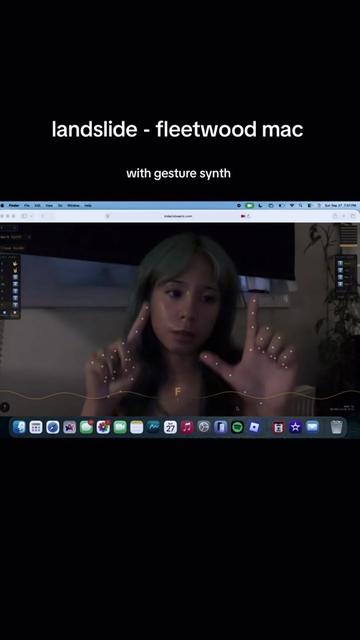
Task: Open System Settings gear in dock
Action: coord(204,427)
